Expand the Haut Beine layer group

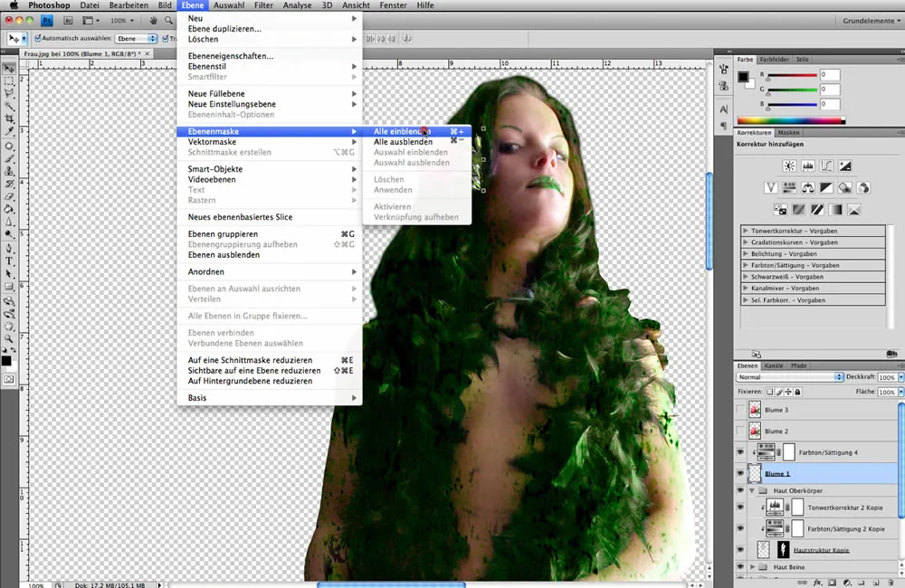pyautogui.click(x=753, y=567)
